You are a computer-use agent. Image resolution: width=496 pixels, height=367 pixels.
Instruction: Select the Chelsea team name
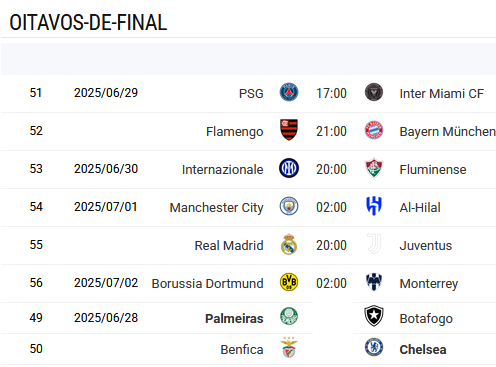[423, 350]
